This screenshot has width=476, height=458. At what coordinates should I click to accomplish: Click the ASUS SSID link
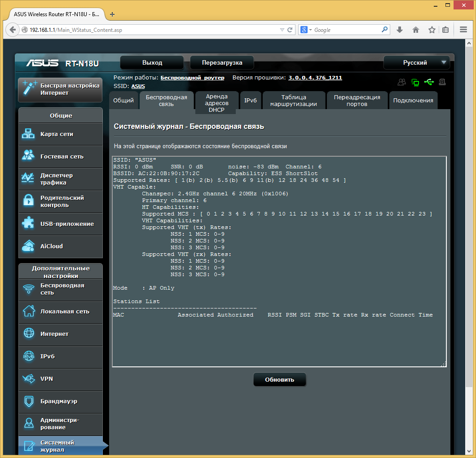click(138, 86)
